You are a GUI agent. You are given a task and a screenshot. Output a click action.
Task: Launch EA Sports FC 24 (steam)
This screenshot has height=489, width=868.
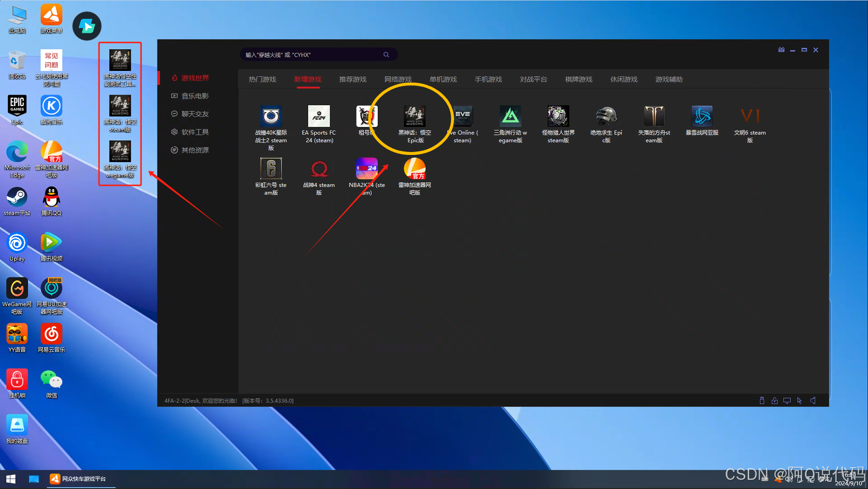(x=319, y=117)
